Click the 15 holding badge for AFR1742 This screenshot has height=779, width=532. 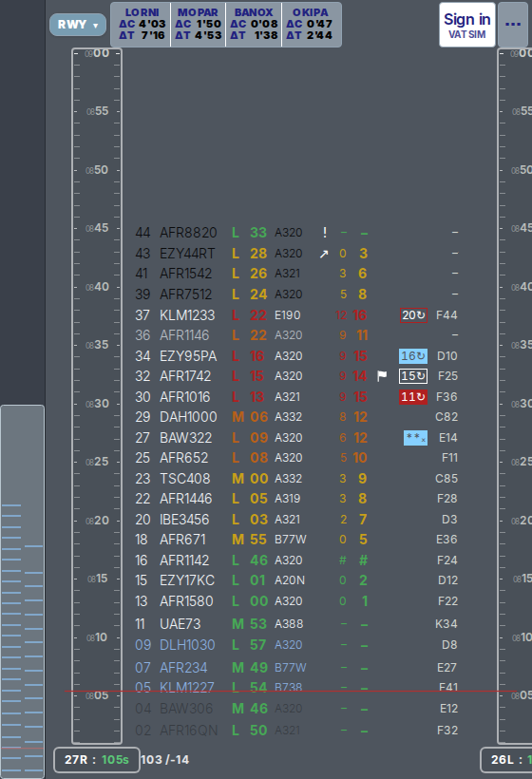[413, 376]
